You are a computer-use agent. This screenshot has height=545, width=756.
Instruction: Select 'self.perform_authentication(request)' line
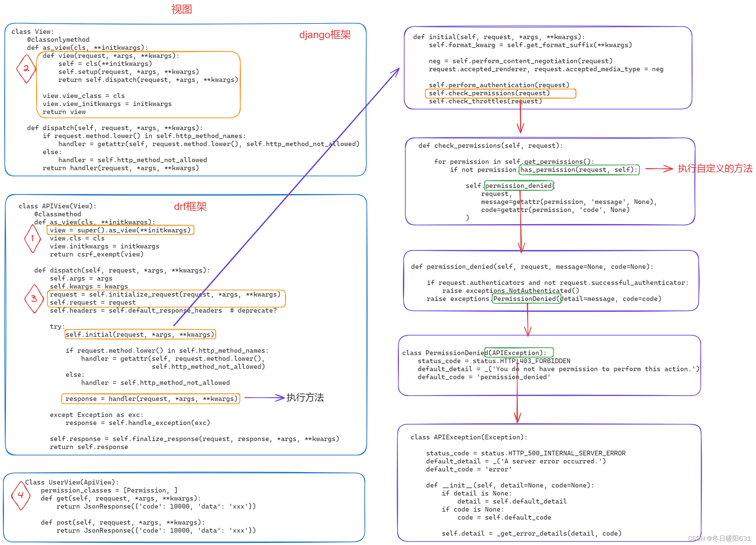coord(499,85)
